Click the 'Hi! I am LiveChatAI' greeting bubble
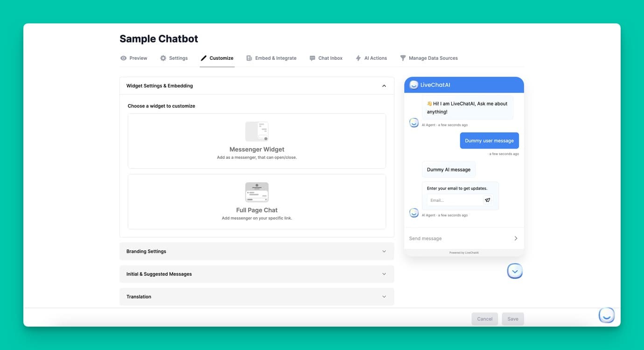 [x=468, y=108]
